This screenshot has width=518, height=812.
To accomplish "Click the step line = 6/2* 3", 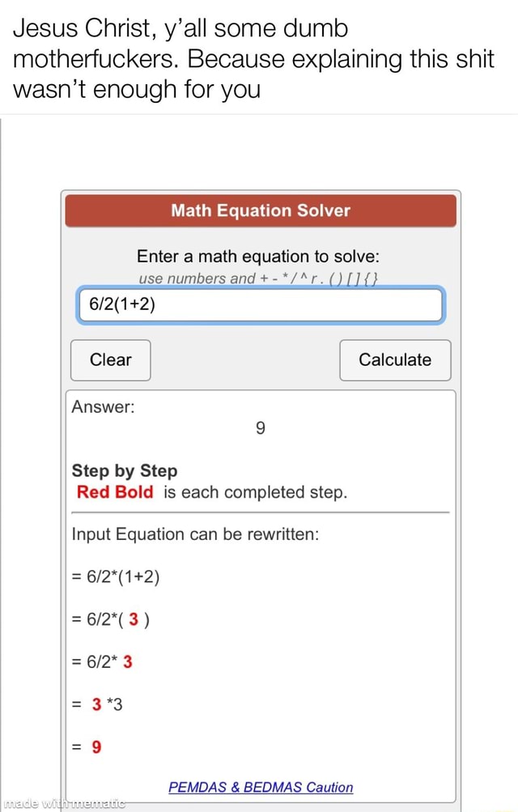I will (x=103, y=662).
